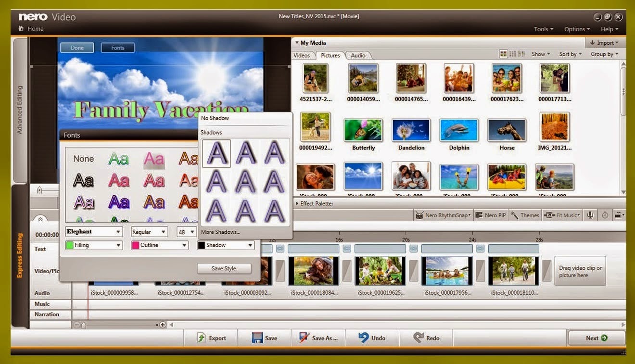Screen dimensions: 635x364
Task: Open the Regular font style dropdown
Action: pyautogui.click(x=149, y=232)
